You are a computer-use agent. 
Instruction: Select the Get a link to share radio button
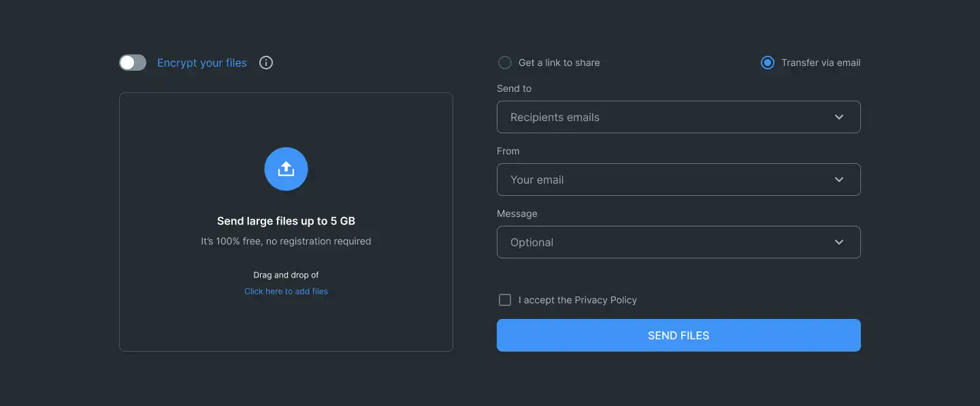505,63
